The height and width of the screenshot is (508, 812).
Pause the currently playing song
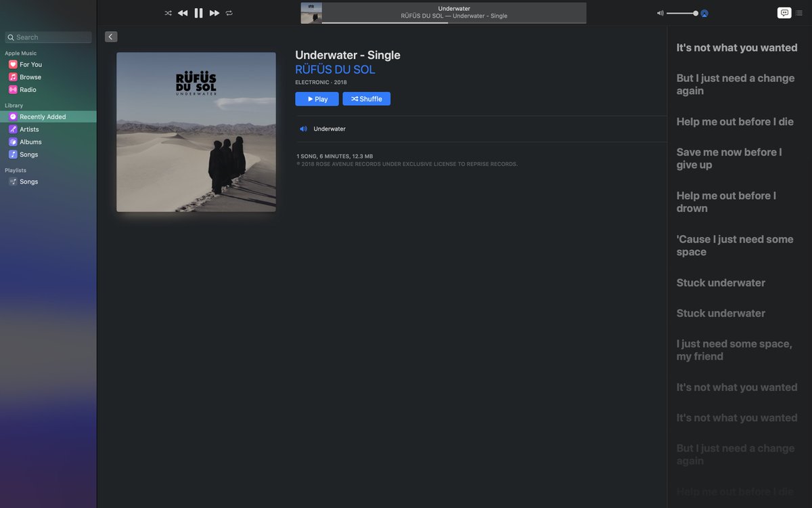point(198,13)
